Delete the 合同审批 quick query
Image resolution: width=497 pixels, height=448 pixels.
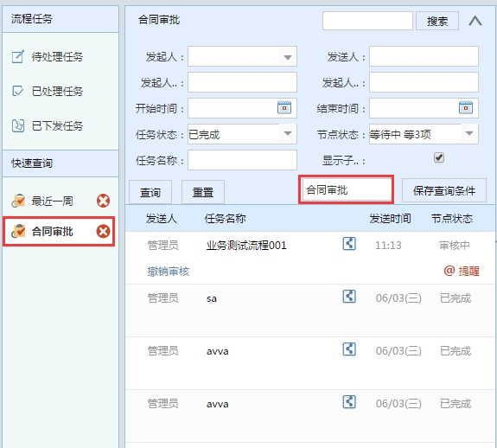pos(104,231)
